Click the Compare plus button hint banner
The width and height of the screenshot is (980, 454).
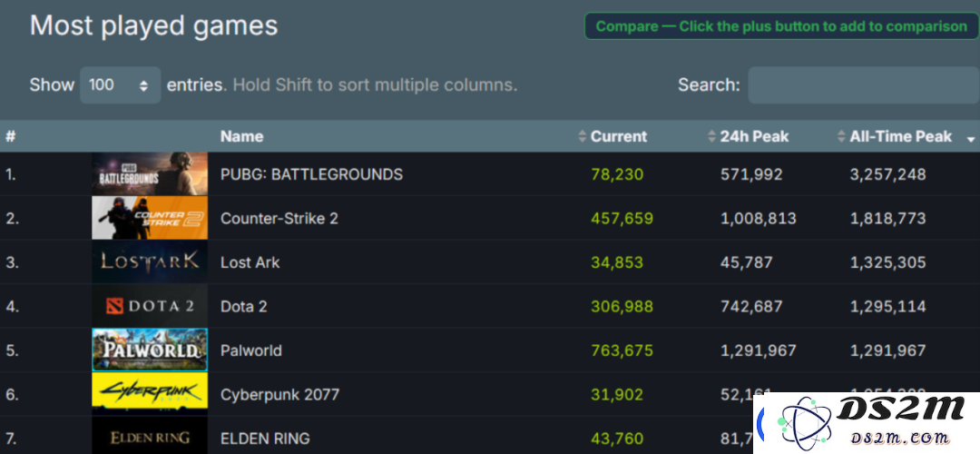point(782,26)
